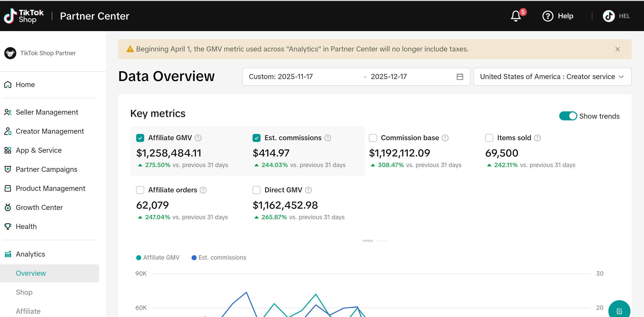The height and width of the screenshot is (317, 644).
Task: Click the Help question mark icon
Action: (x=548, y=16)
